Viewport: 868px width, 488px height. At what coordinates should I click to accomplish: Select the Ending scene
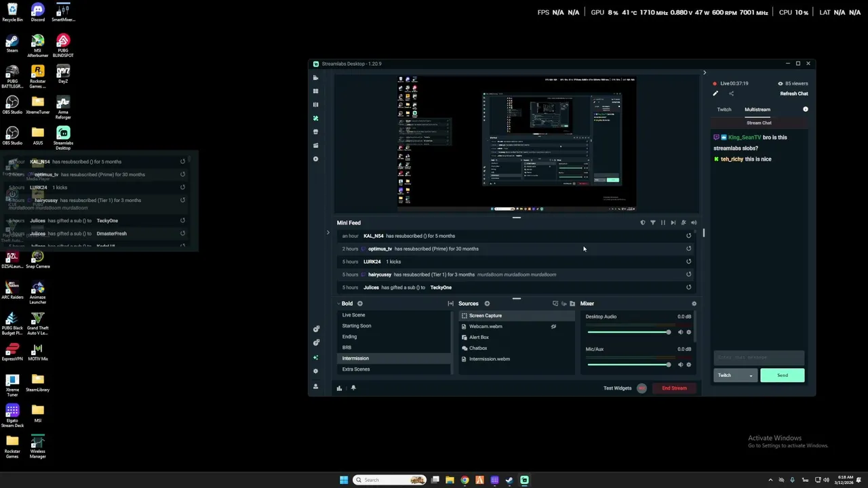(x=393, y=337)
